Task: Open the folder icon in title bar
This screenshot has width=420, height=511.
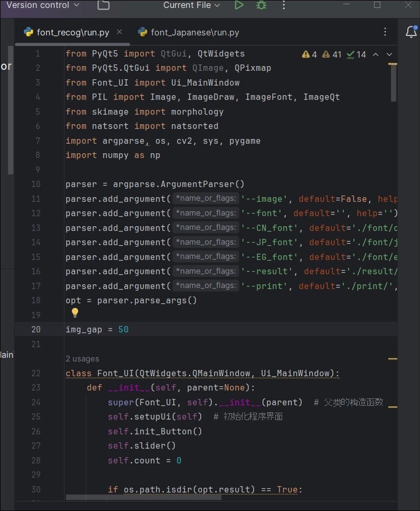Action: [x=104, y=5]
